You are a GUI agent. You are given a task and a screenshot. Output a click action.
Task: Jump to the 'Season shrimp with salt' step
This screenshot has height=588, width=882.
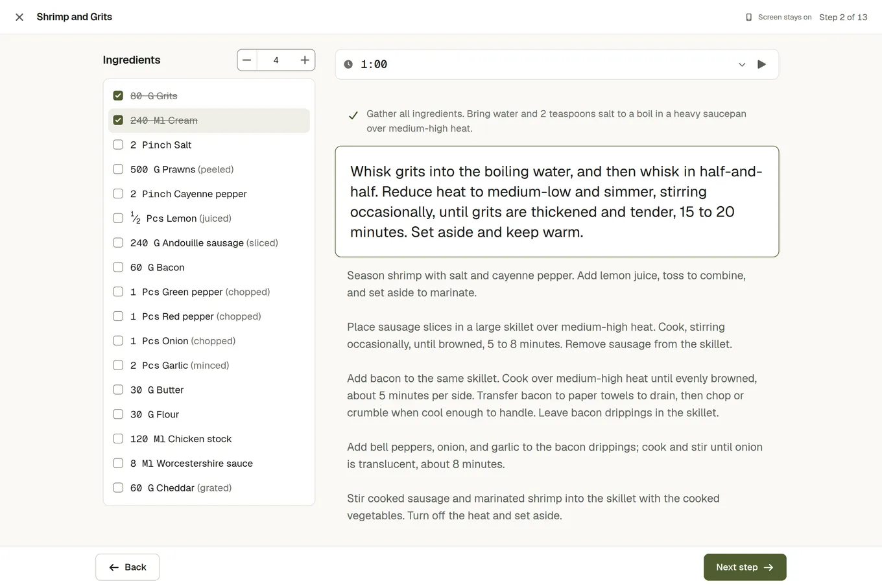click(x=556, y=284)
